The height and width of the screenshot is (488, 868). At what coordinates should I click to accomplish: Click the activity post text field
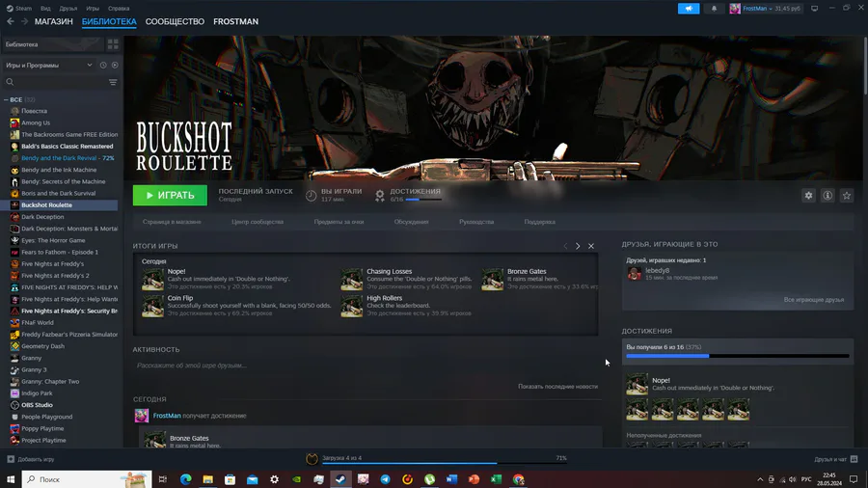(x=366, y=366)
